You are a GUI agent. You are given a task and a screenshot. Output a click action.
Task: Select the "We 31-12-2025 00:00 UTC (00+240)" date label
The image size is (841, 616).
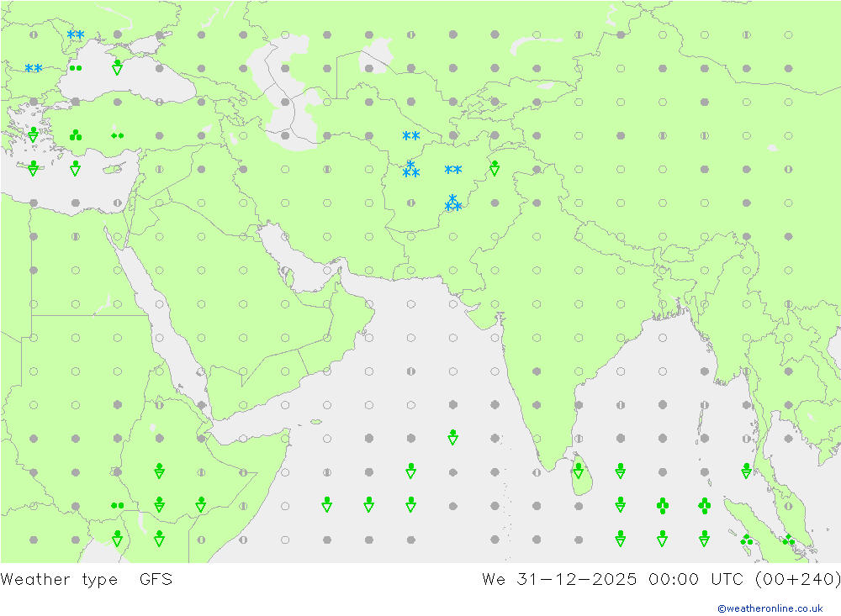[x=661, y=579]
